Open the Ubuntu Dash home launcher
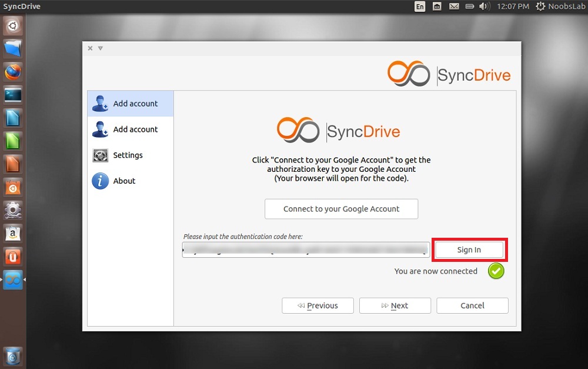This screenshot has height=369, width=588. pos(13,25)
